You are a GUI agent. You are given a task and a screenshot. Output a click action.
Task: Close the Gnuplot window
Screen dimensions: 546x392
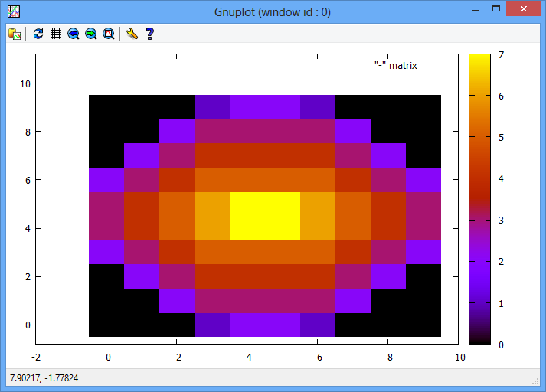523,8
